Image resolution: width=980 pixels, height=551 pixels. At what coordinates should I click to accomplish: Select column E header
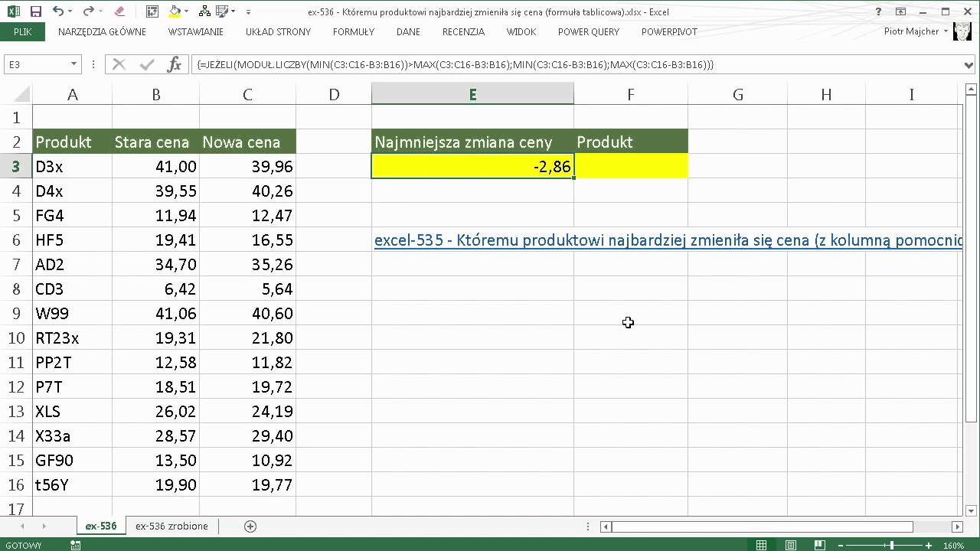[472, 94]
